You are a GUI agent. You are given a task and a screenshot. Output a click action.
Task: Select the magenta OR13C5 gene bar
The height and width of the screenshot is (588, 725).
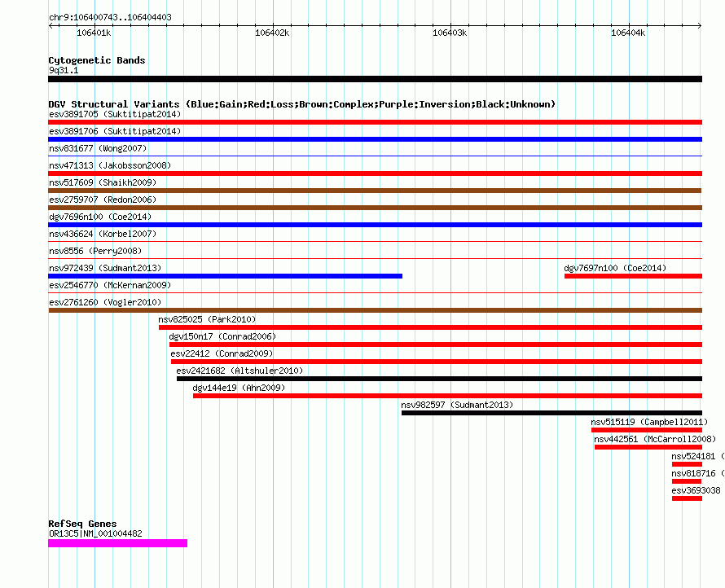(117, 543)
